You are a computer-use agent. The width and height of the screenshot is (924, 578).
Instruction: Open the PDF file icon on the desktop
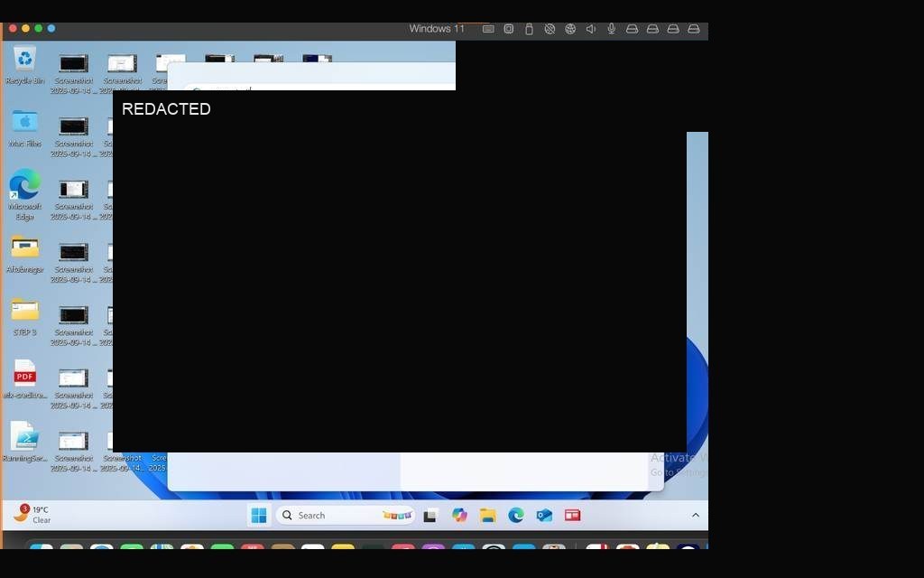click(x=24, y=379)
